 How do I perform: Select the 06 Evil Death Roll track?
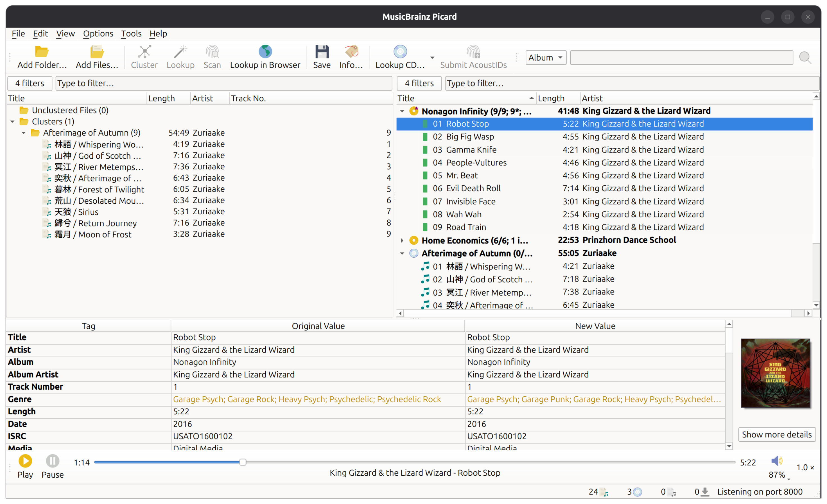point(604,189)
